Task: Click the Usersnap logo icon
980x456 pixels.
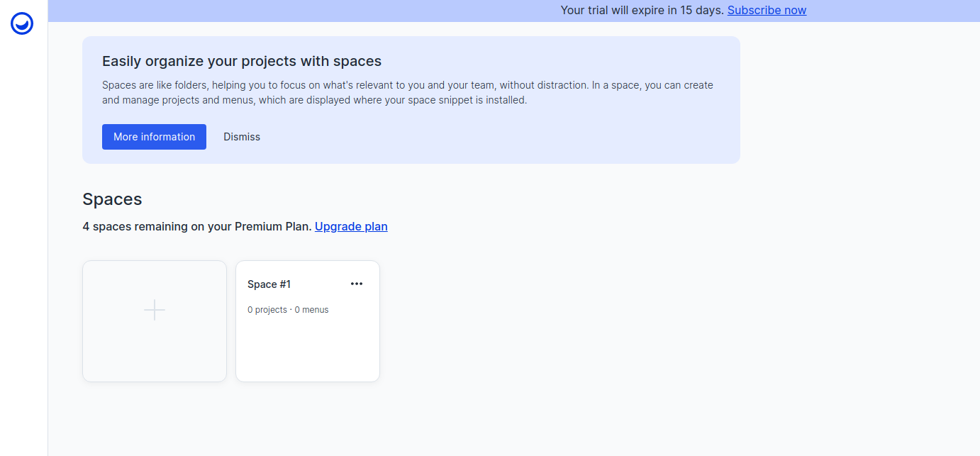Action: 22,23
